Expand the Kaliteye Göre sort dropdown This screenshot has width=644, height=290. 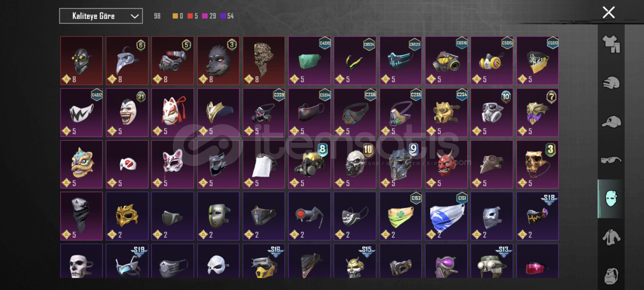[101, 16]
